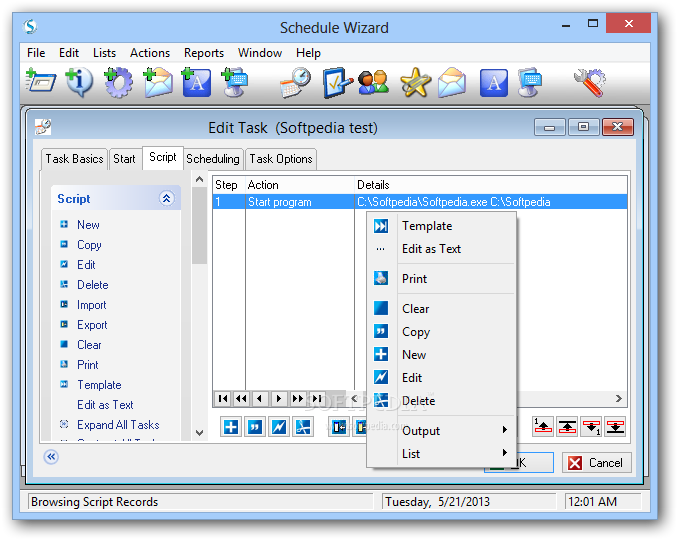Click the sidebar scroll down arrow

199,432
